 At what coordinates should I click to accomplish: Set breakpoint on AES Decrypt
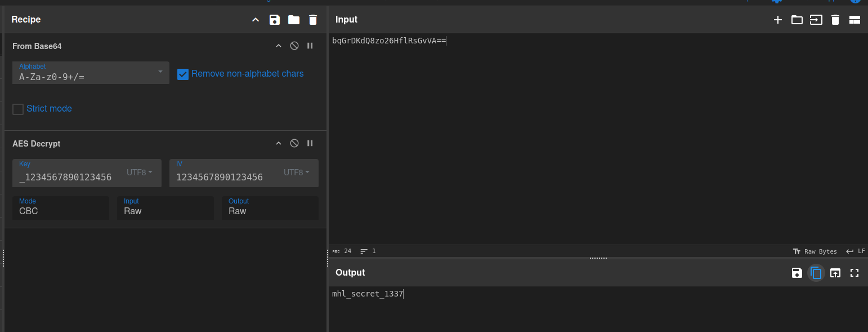pyautogui.click(x=310, y=144)
